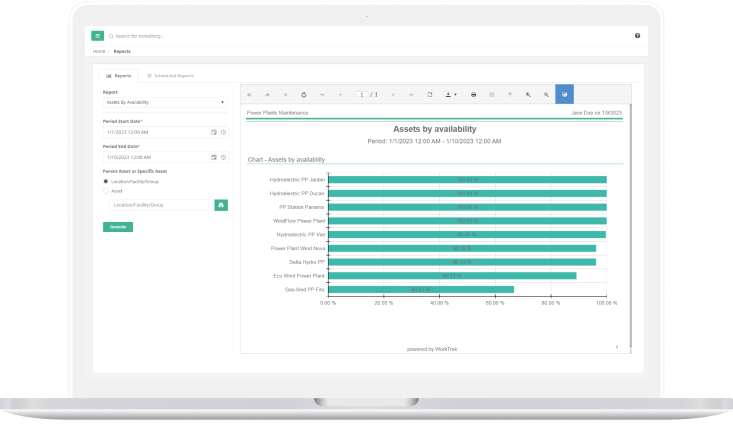Click the green binoculars search button
Image resolution: width=733 pixels, height=438 pixels.
tap(221, 204)
